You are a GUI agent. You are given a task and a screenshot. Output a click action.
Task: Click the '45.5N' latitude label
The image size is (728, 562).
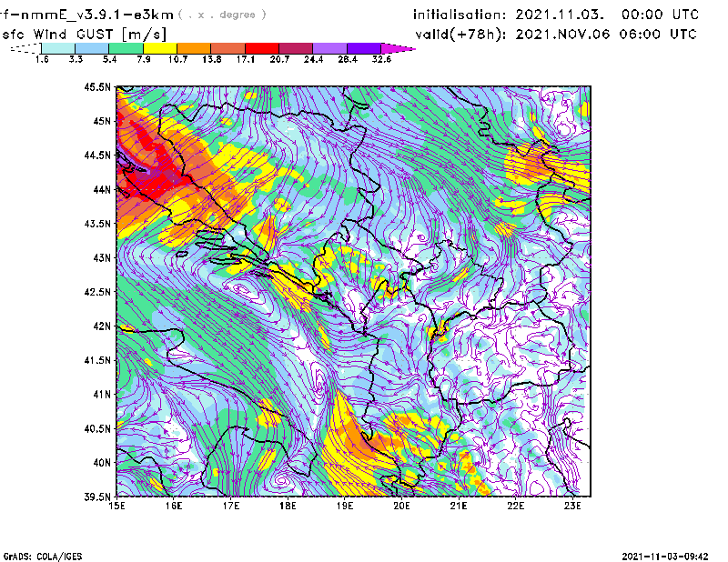[x=97, y=86]
